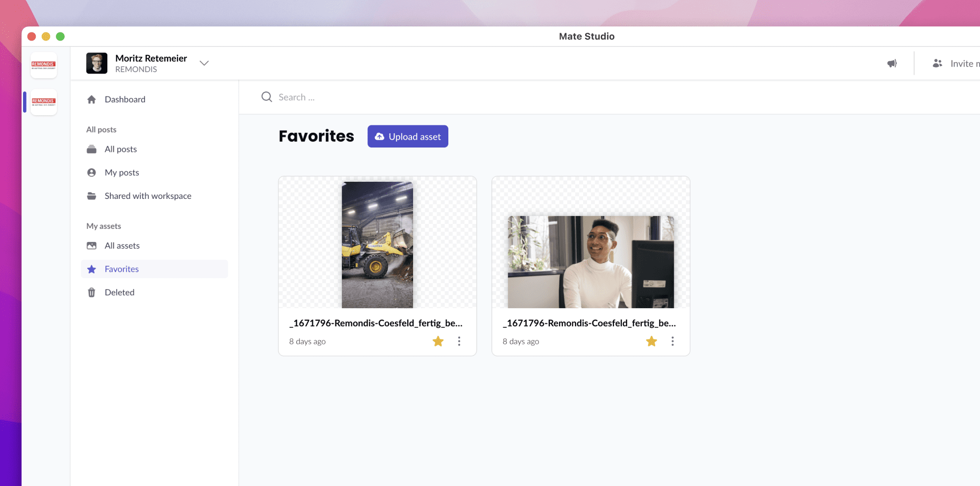Viewport: 980px width, 486px height.
Task: Select the active REMONDIS workspace icon
Action: (x=44, y=102)
